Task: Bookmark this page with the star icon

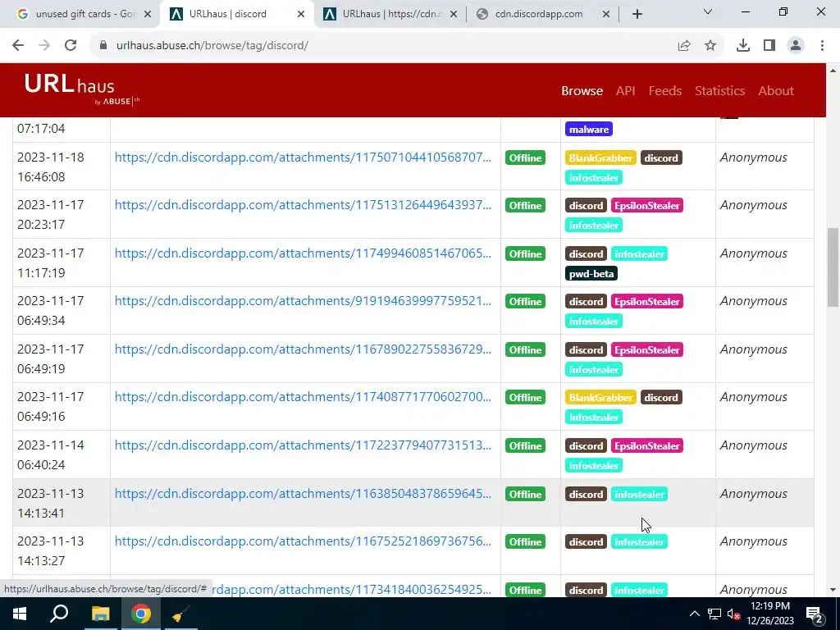Action: [710, 46]
